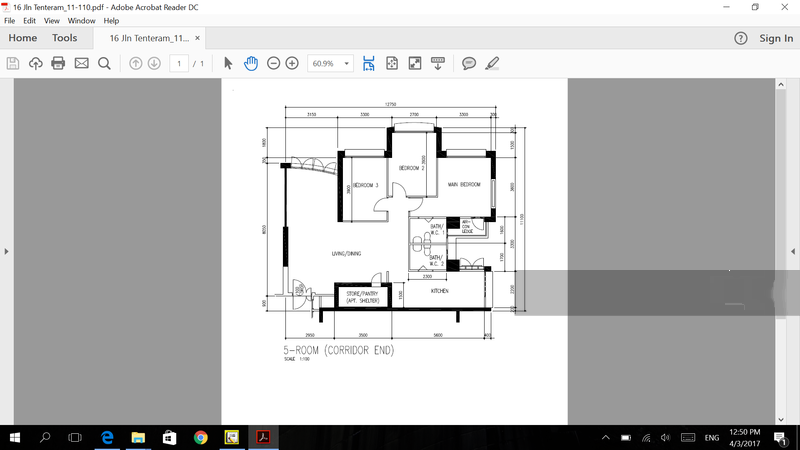Select the highlight text pen icon
This screenshot has height=450, width=800.
(x=492, y=63)
